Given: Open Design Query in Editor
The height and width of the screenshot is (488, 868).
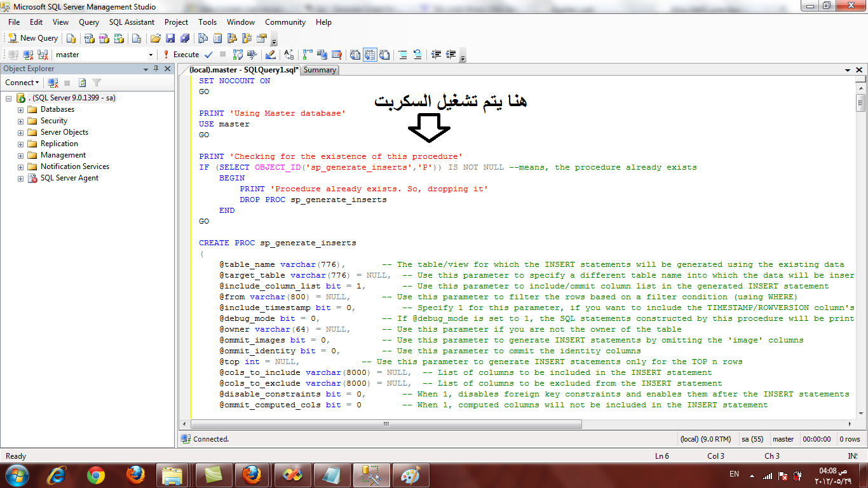Looking at the screenshot, I should point(271,55).
